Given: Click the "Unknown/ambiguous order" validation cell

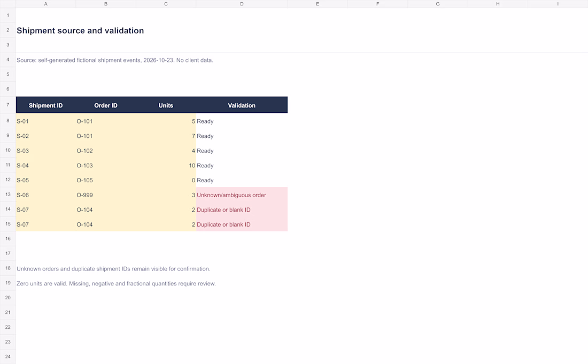Looking at the screenshot, I should coord(242,195).
